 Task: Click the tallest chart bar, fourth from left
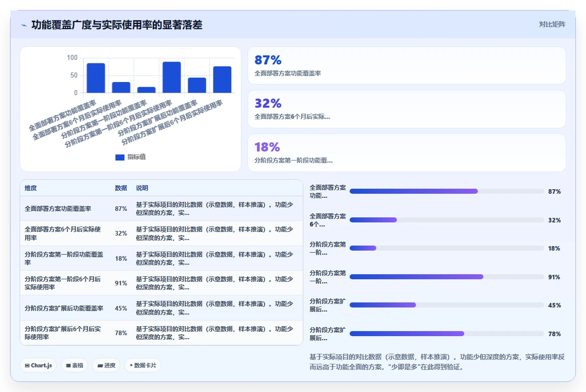click(x=172, y=77)
